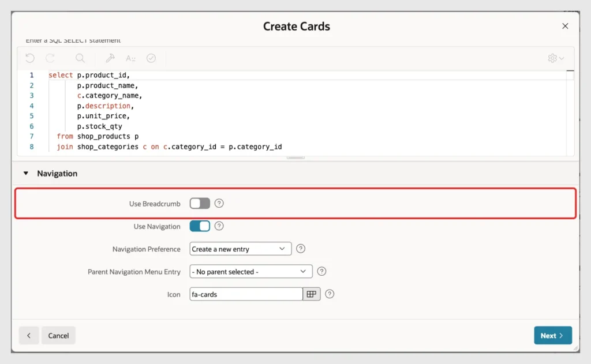Click the Icon input field containing fa-cards

point(246,294)
